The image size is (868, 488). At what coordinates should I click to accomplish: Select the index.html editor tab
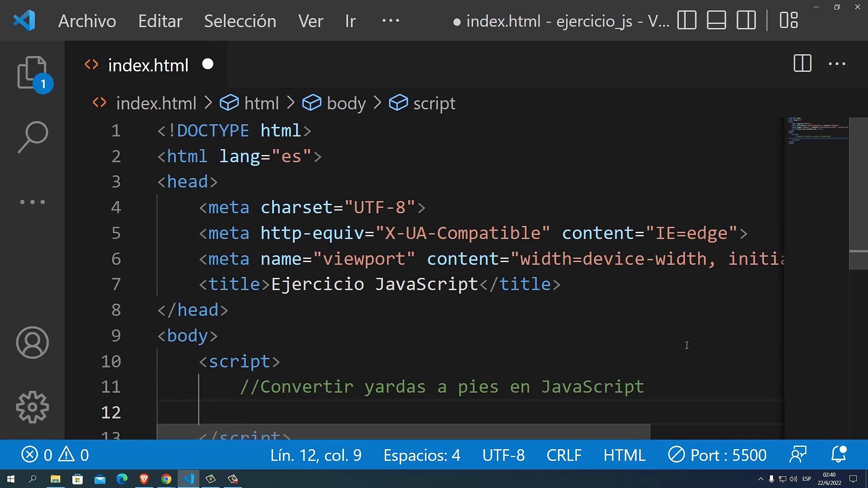(x=148, y=65)
